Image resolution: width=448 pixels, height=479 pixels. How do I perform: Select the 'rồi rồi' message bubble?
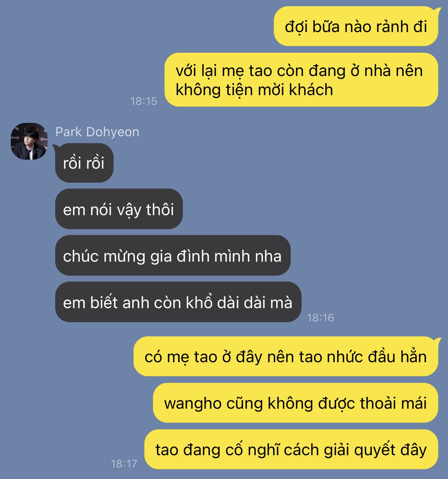click(84, 163)
